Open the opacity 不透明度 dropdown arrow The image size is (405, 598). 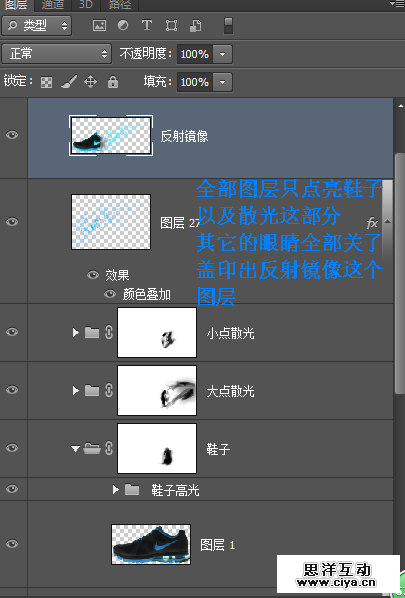(223, 54)
